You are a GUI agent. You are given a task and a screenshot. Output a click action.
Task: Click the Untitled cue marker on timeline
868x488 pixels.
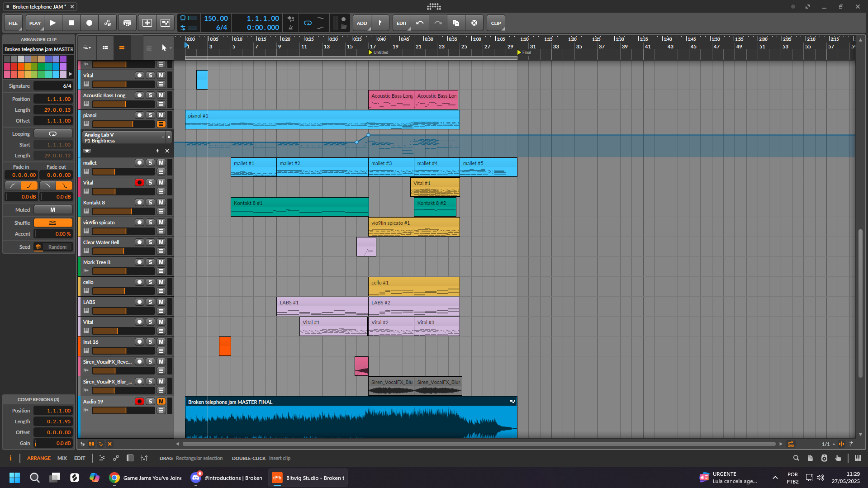378,52
